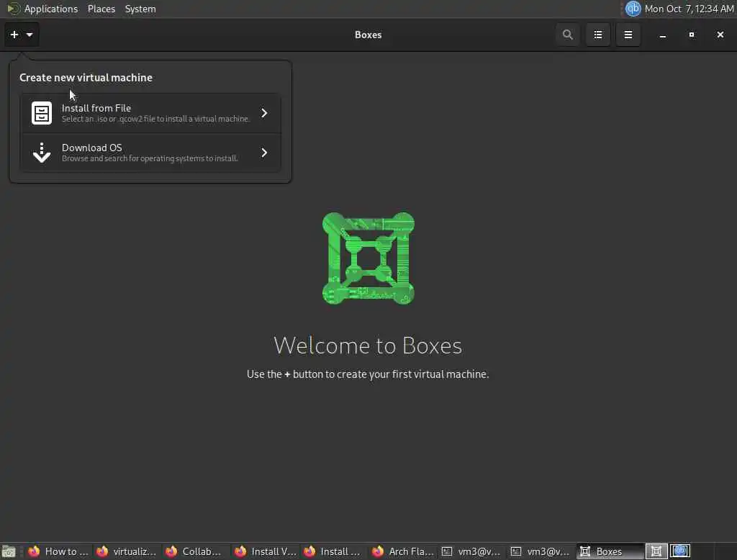Click the qBittorrent tray icon
This screenshot has width=737, height=560.
pyautogui.click(x=633, y=9)
